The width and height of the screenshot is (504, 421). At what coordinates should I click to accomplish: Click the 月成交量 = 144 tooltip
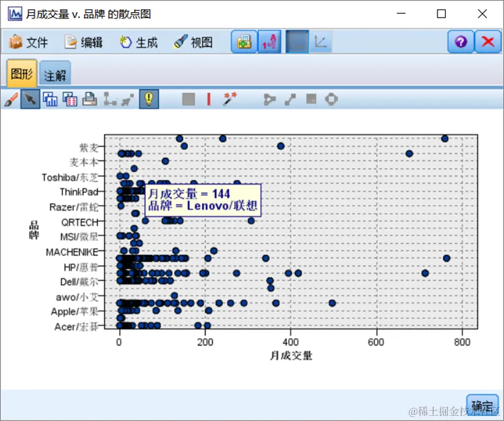coord(203,200)
